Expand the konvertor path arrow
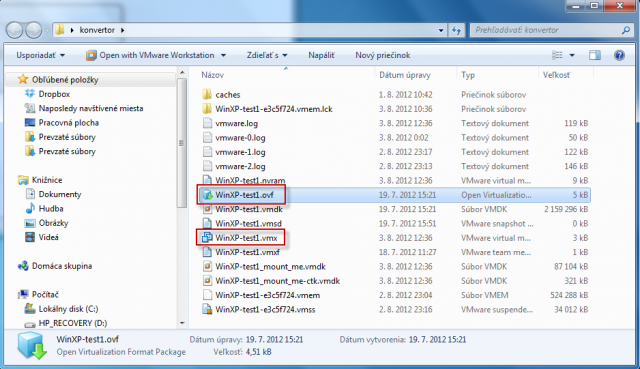640x369 pixels. 122,30
